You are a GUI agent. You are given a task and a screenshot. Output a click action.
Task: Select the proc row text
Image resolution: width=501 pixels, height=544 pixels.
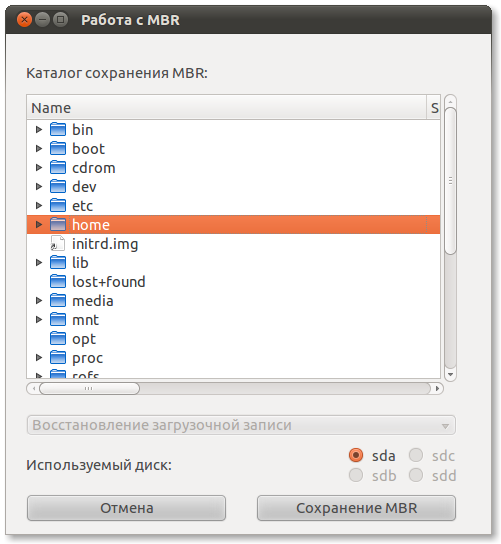pyautogui.click(x=87, y=358)
